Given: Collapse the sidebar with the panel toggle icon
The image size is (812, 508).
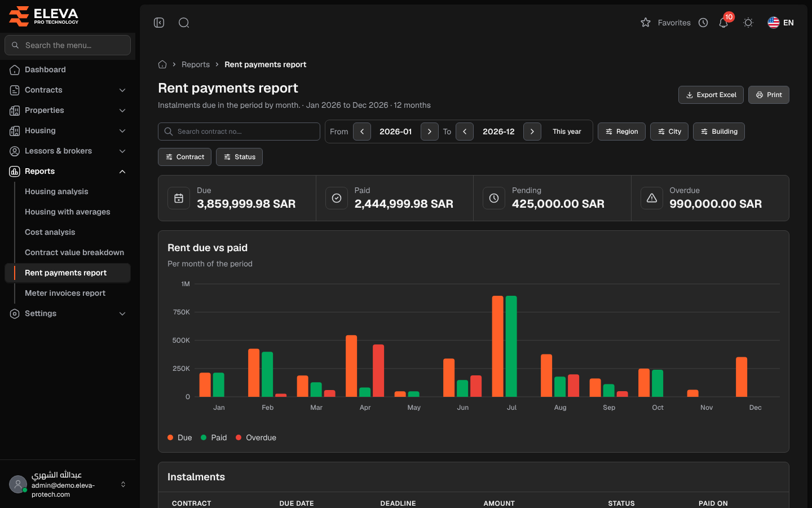Looking at the screenshot, I should click(159, 23).
